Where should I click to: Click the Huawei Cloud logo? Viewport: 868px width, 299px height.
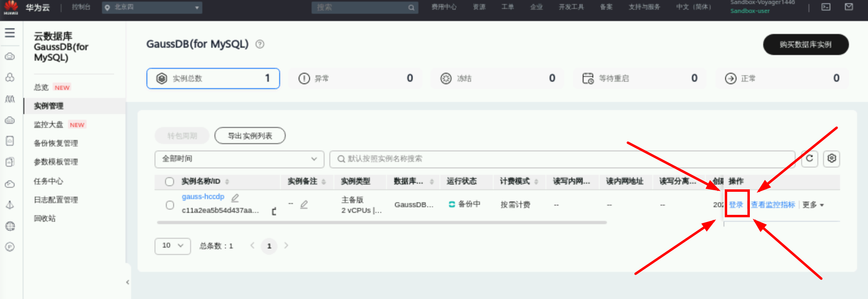[x=11, y=7]
